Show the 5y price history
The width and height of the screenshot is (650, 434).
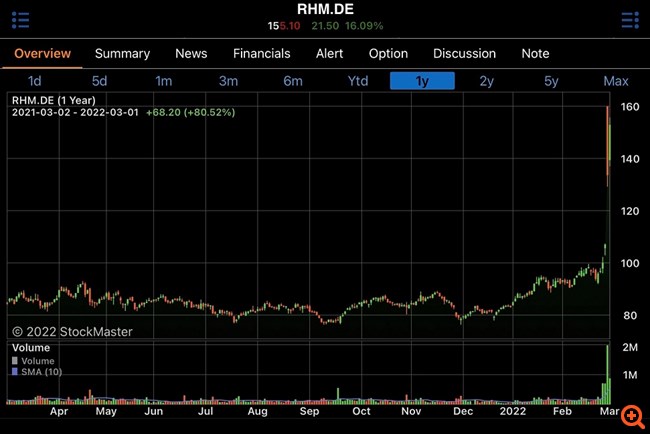tap(551, 81)
